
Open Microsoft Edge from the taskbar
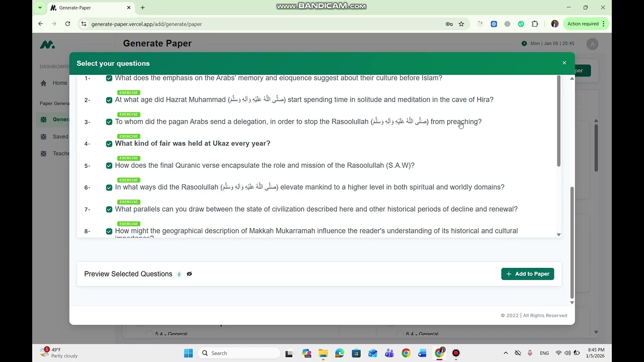[340, 353]
